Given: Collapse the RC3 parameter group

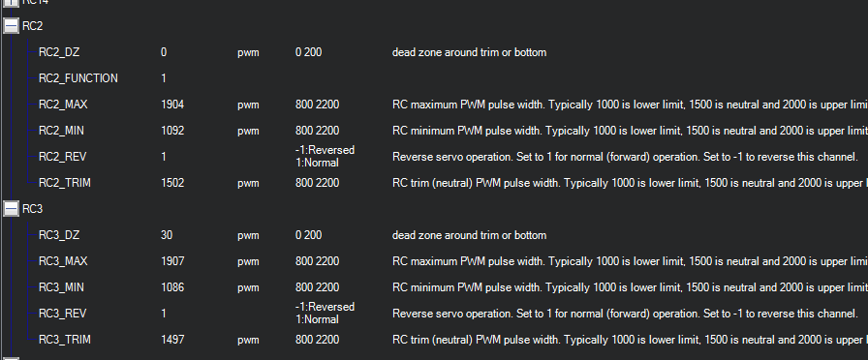Looking at the screenshot, I should pyautogui.click(x=11, y=208).
